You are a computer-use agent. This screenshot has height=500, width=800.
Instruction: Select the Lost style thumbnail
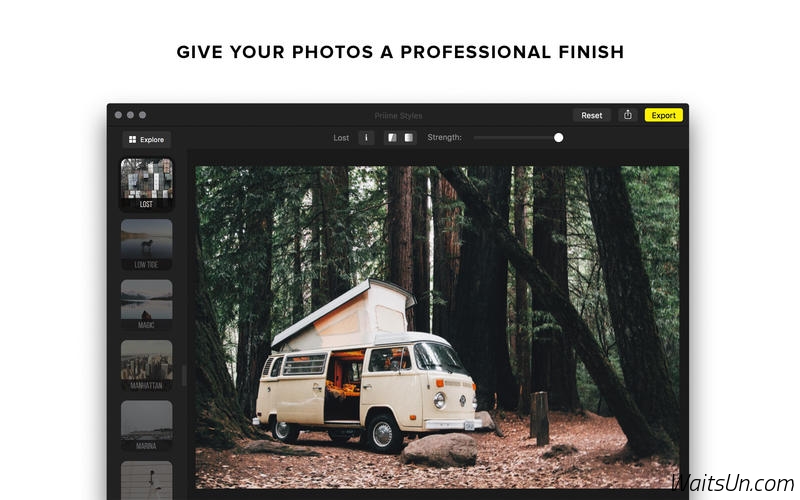[146, 184]
